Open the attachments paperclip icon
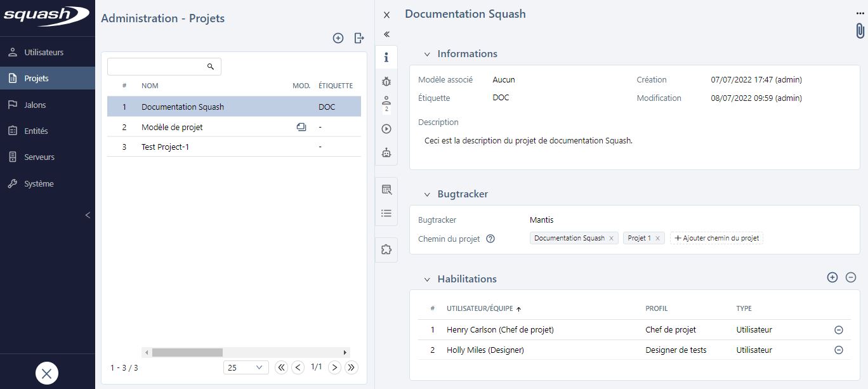The width and height of the screenshot is (868, 389). coord(860,29)
